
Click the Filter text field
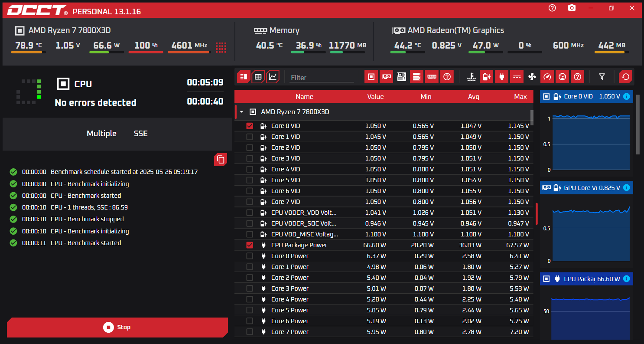click(x=322, y=78)
